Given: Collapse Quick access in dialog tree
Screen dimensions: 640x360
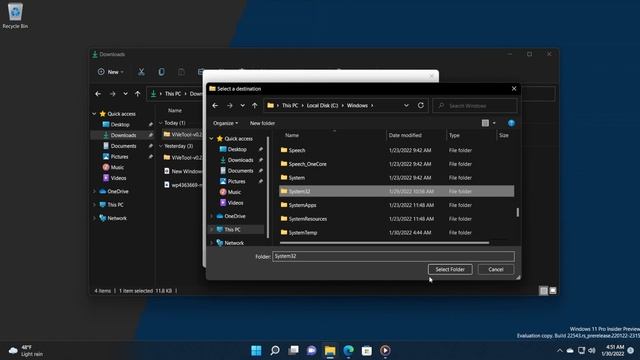Looking at the screenshot, I should (211, 139).
